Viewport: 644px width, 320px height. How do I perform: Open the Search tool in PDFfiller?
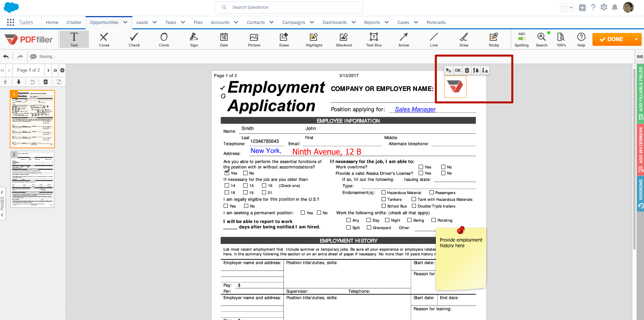tap(542, 39)
